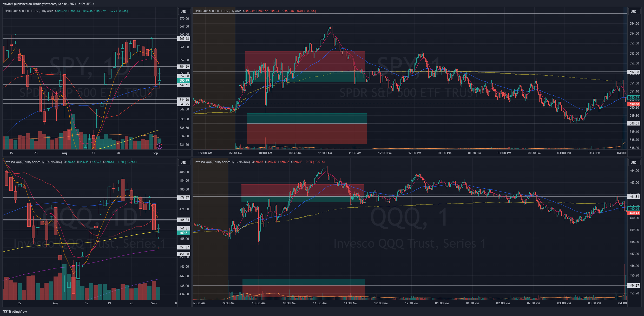644x316 pixels.
Task: Click the green 550.79 current price tag
Action: tap(184, 81)
